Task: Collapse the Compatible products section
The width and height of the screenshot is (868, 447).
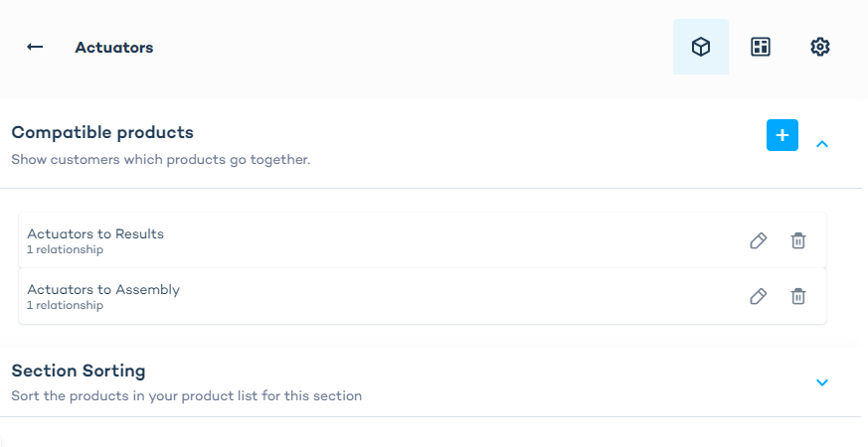Action: (822, 144)
